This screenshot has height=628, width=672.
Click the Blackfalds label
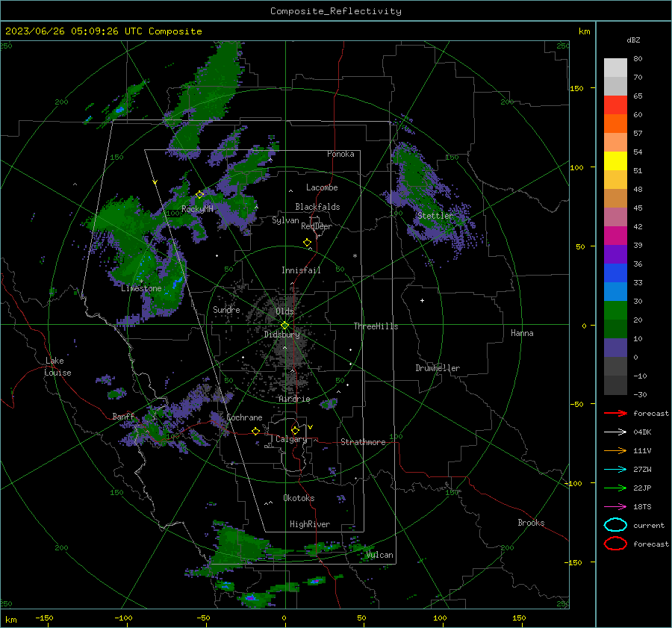[x=317, y=207]
